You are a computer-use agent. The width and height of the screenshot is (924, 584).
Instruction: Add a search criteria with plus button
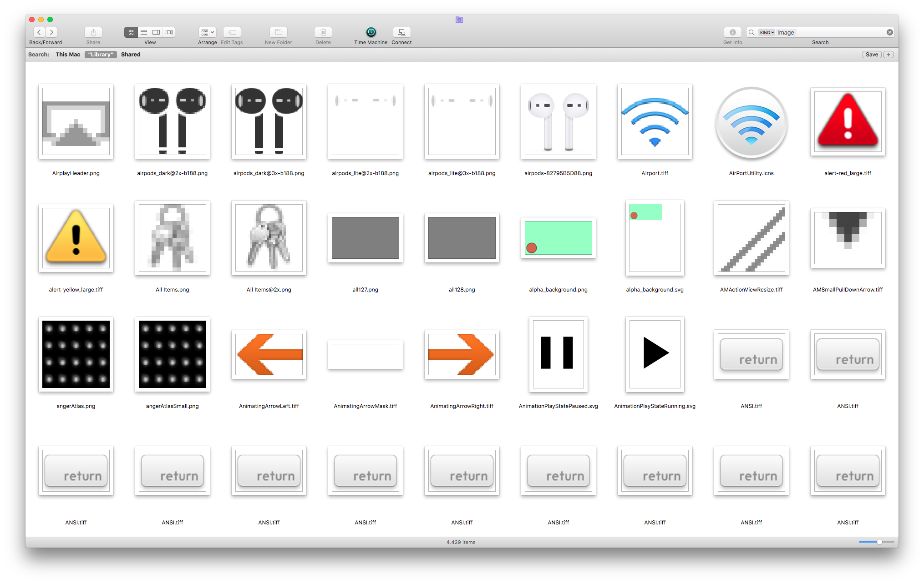point(888,55)
